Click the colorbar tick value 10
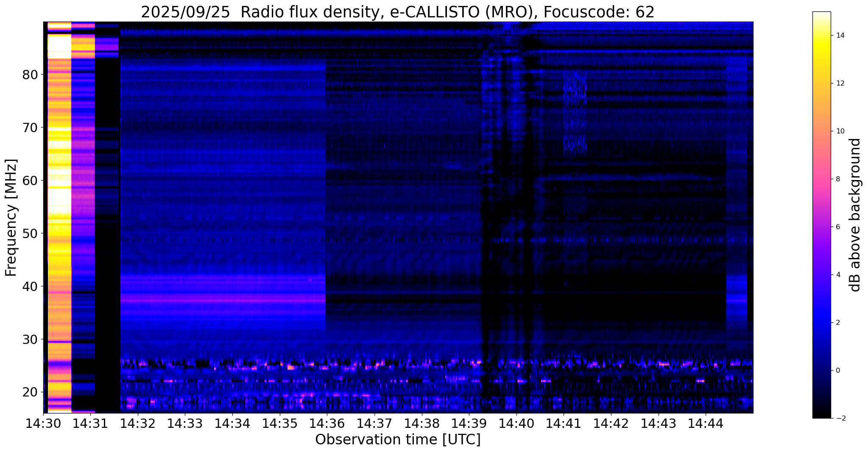This screenshot has height=452, width=868. [840, 131]
